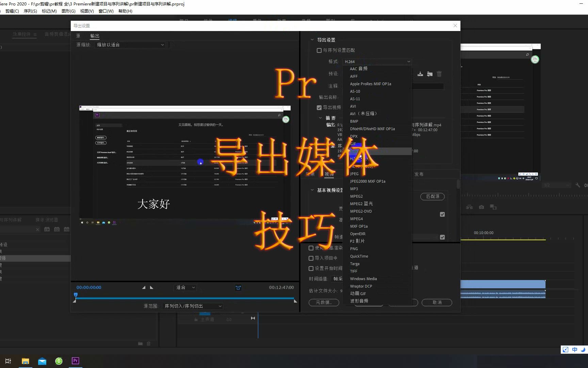
Task: Click the delete preset trash icon
Action: point(439,74)
